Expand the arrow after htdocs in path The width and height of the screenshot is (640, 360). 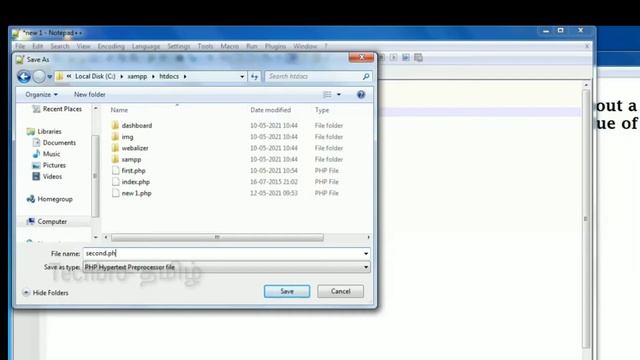[185, 76]
